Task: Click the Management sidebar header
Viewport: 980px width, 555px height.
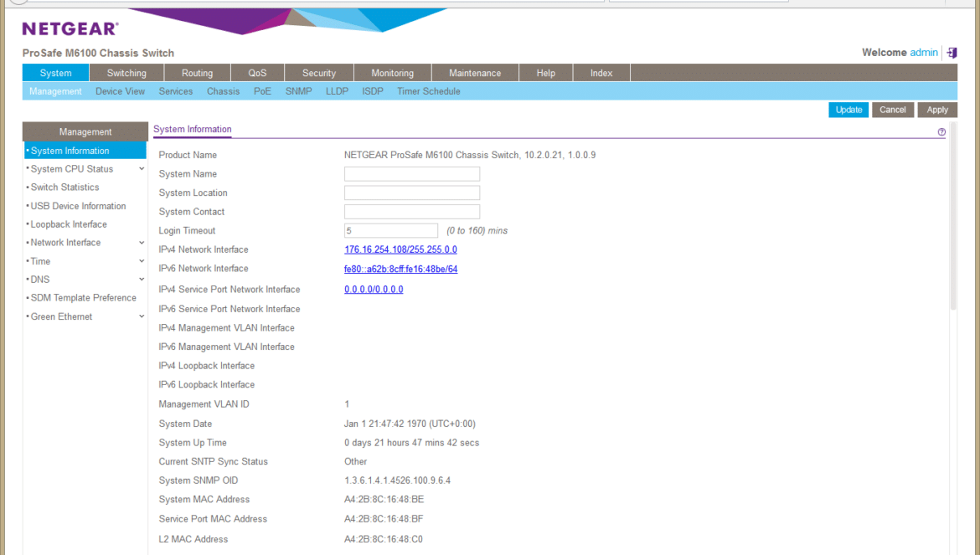Action: pos(85,131)
